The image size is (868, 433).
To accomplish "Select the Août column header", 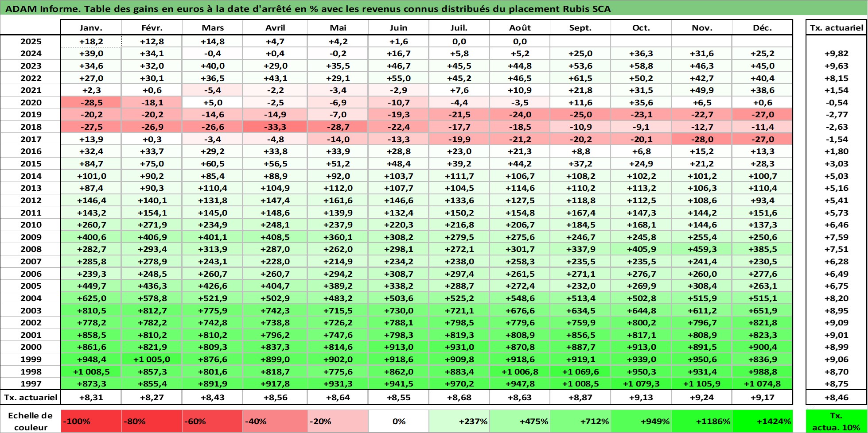I will 520,27.
